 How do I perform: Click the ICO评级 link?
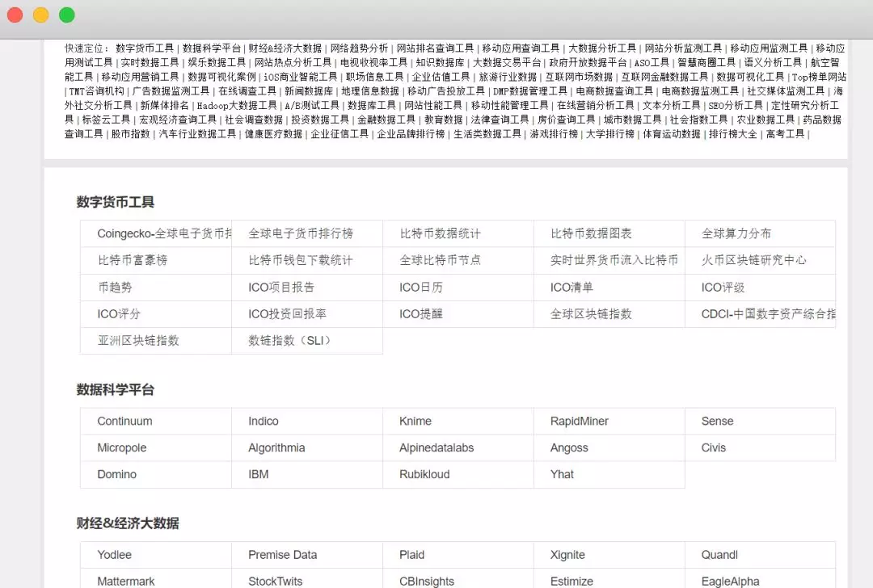tap(723, 287)
